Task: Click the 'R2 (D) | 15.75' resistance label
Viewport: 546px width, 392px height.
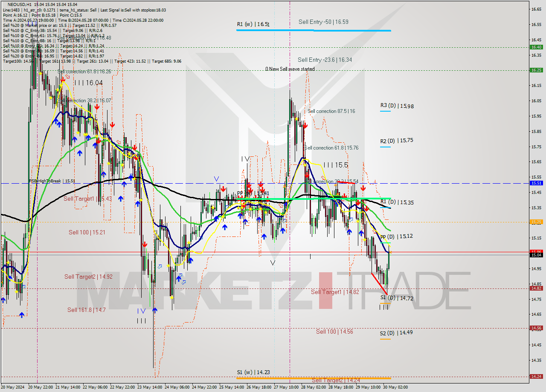Action: pos(397,141)
